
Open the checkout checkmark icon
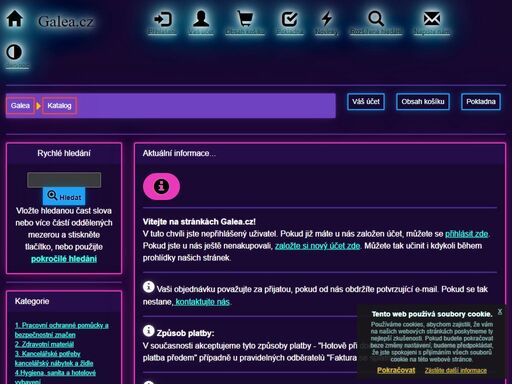point(289,19)
